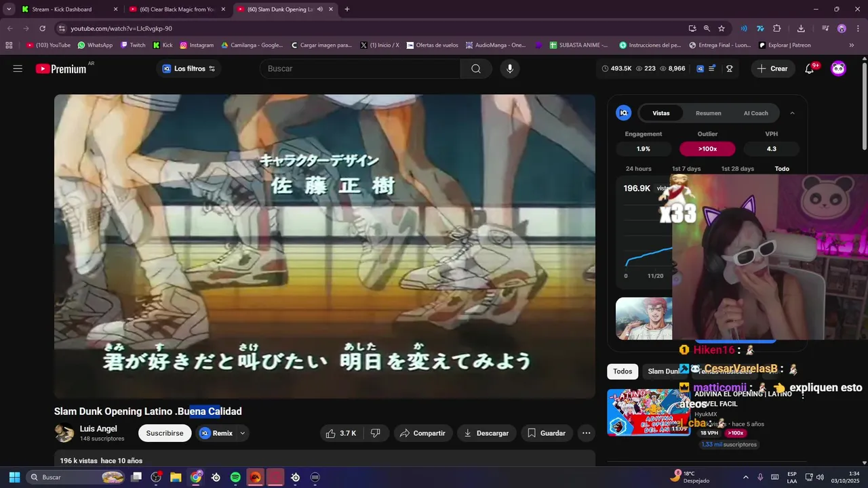Select the 1st 7 days time range
Image resolution: width=868 pixels, height=488 pixels.
(686, 169)
